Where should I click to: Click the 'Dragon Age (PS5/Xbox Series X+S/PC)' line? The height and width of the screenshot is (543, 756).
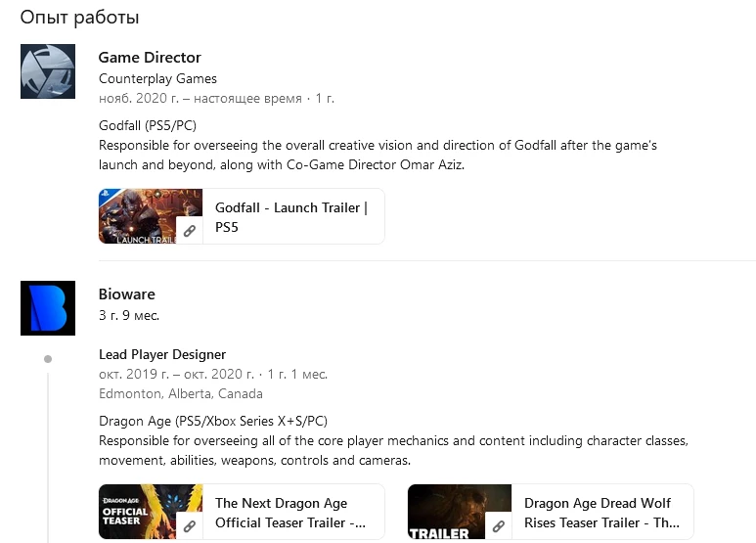coord(213,421)
